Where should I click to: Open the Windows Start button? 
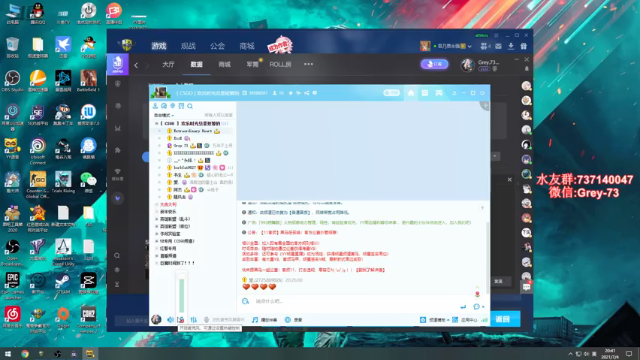8,353
